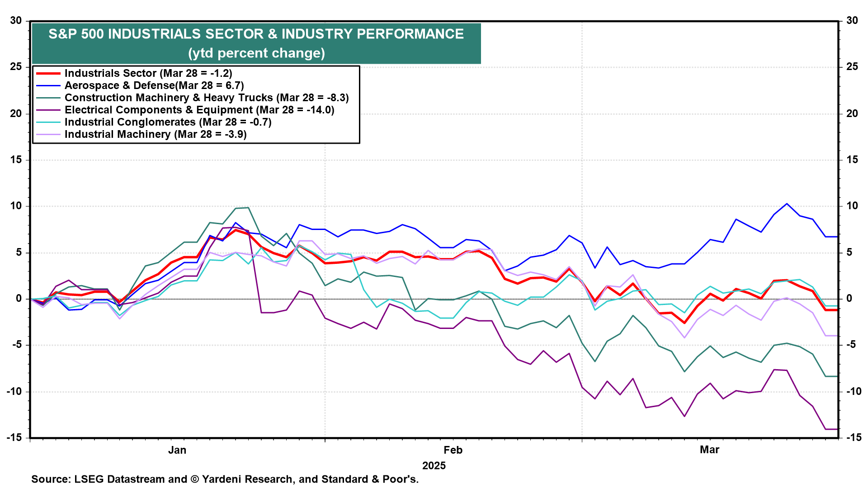Click the Industrial Machinery legend label

point(156,134)
